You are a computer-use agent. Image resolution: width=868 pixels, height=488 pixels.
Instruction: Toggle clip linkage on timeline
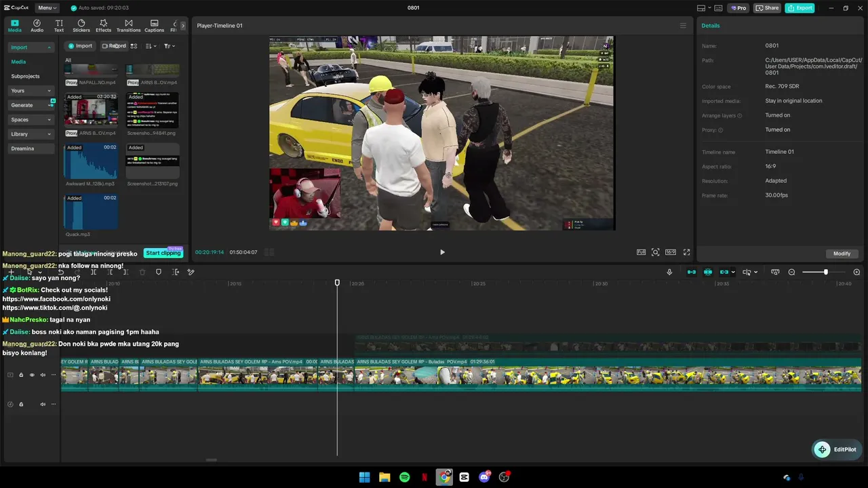click(724, 272)
